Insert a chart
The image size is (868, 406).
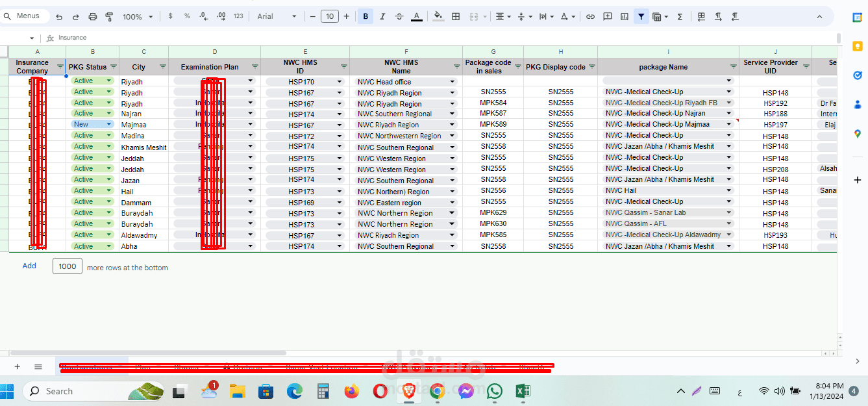click(x=625, y=16)
